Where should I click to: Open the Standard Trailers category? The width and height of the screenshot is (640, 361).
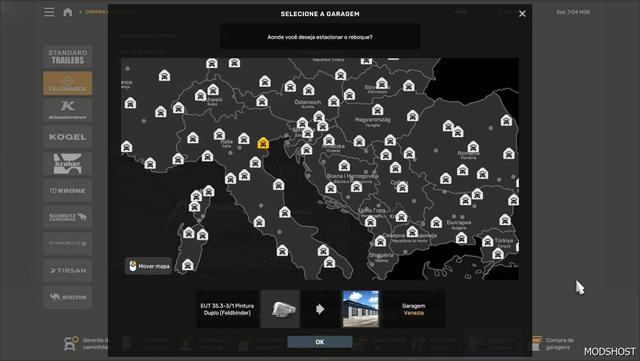point(68,57)
